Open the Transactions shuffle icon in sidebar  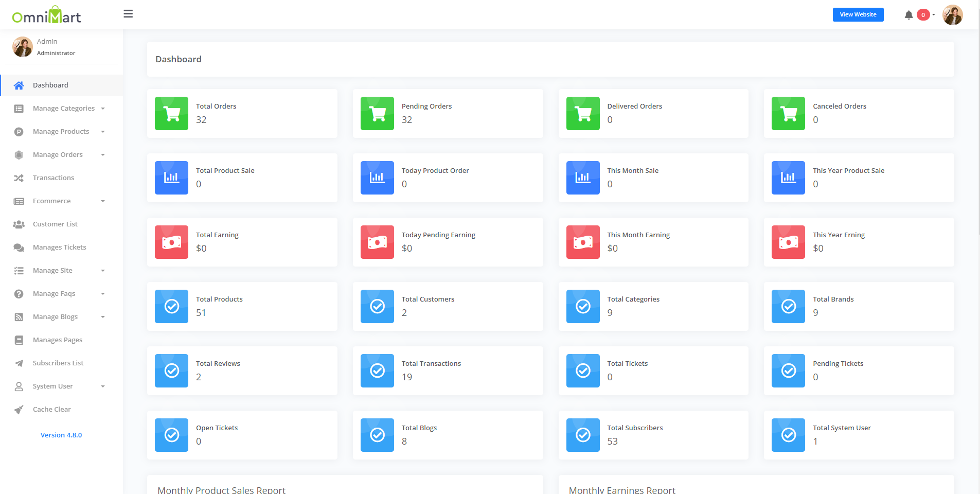click(x=19, y=178)
